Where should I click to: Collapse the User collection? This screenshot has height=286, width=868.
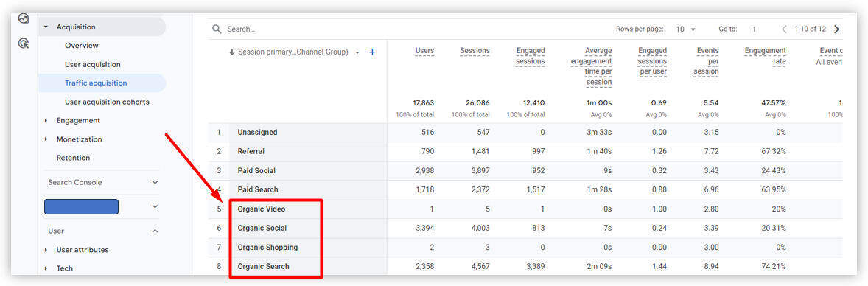click(x=155, y=231)
